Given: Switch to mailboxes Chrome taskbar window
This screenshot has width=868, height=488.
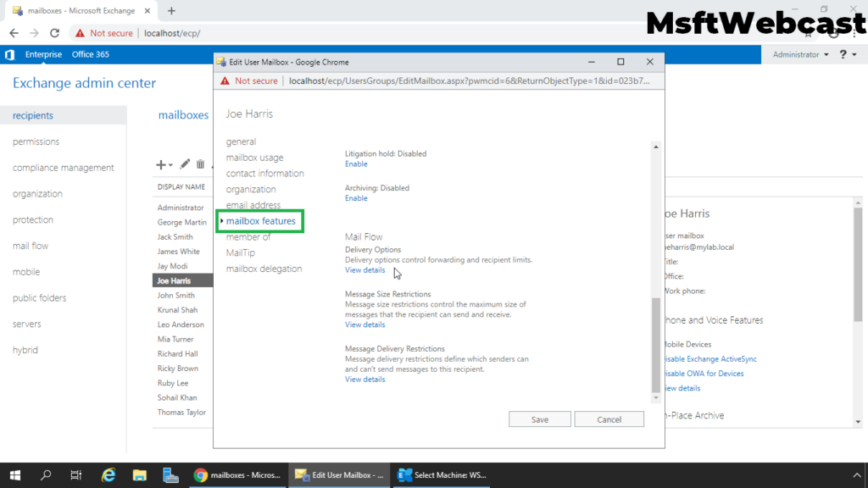Looking at the screenshot, I should click(237, 474).
